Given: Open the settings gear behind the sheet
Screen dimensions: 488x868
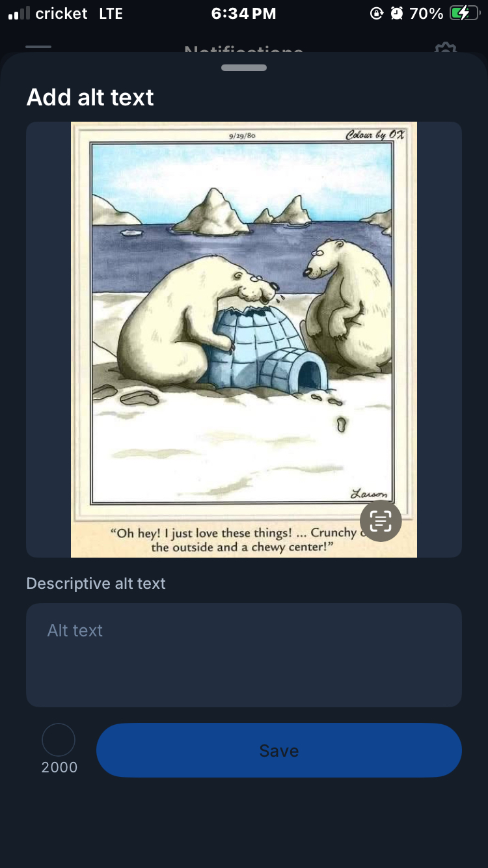Looking at the screenshot, I should pyautogui.click(x=446, y=48).
